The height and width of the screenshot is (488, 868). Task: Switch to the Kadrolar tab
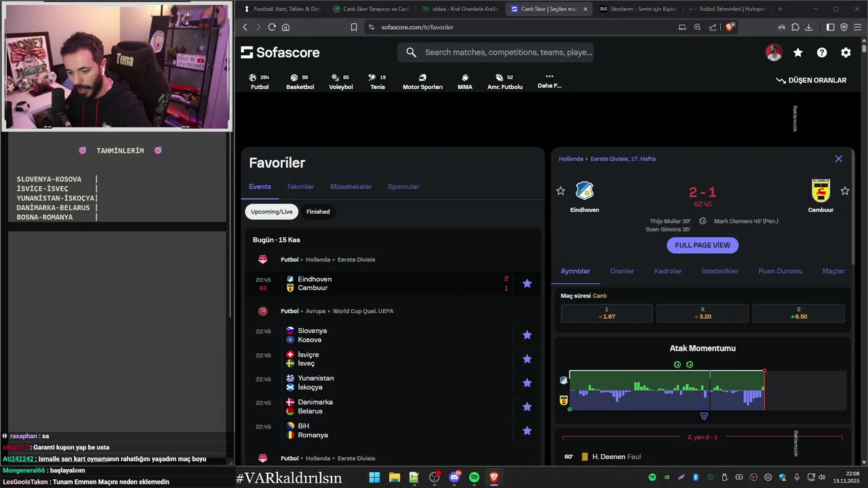pyautogui.click(x=668, y=271)
